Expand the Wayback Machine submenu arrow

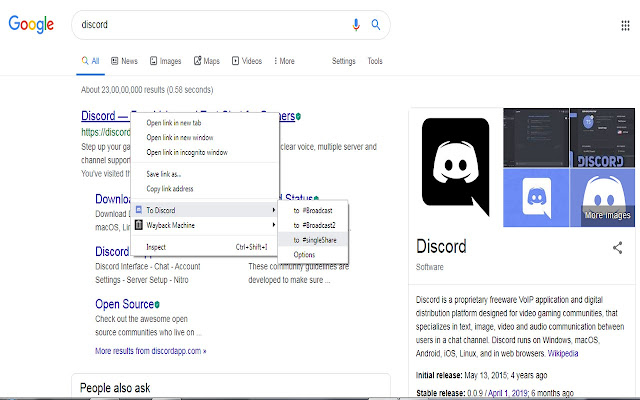[x=273, y=225]
